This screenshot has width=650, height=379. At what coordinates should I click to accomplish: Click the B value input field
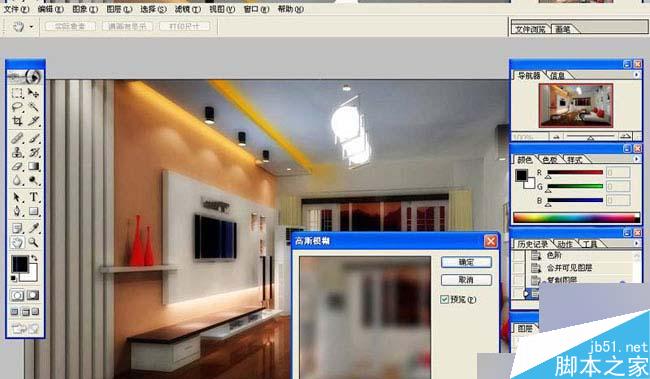point(618,201)
